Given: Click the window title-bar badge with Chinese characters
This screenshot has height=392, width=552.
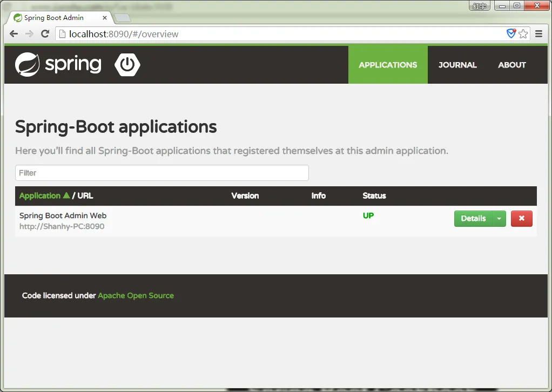Looking at the screenshot, I should (480, 6).
